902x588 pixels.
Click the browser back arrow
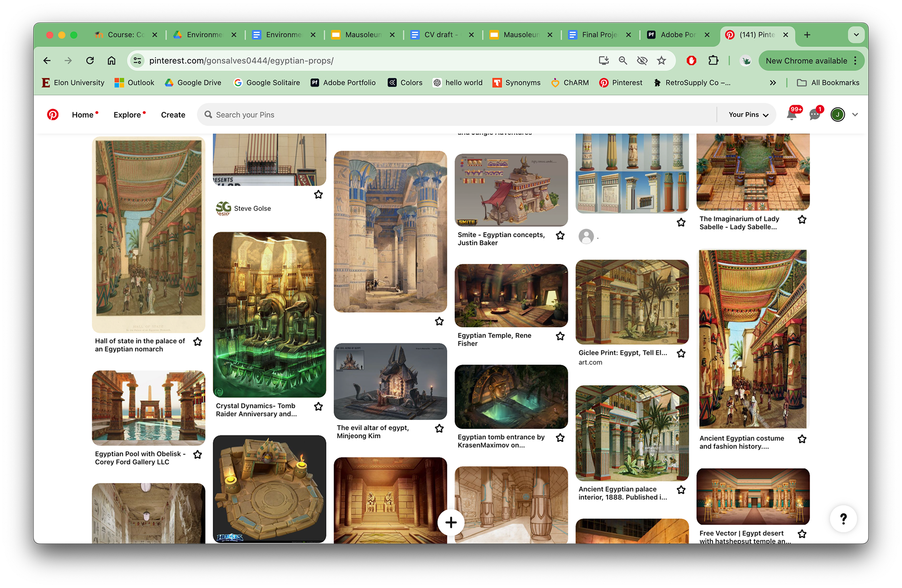click(47, 61)
